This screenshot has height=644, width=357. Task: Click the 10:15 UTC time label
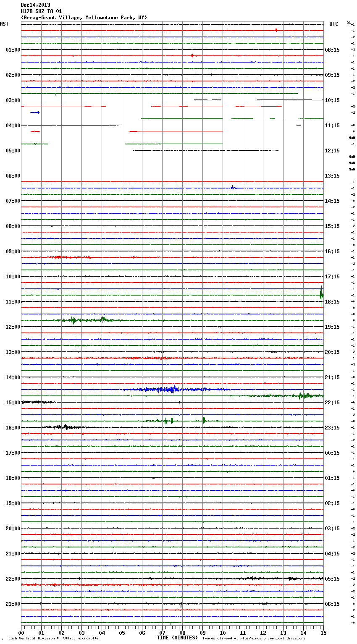(332, 100)
